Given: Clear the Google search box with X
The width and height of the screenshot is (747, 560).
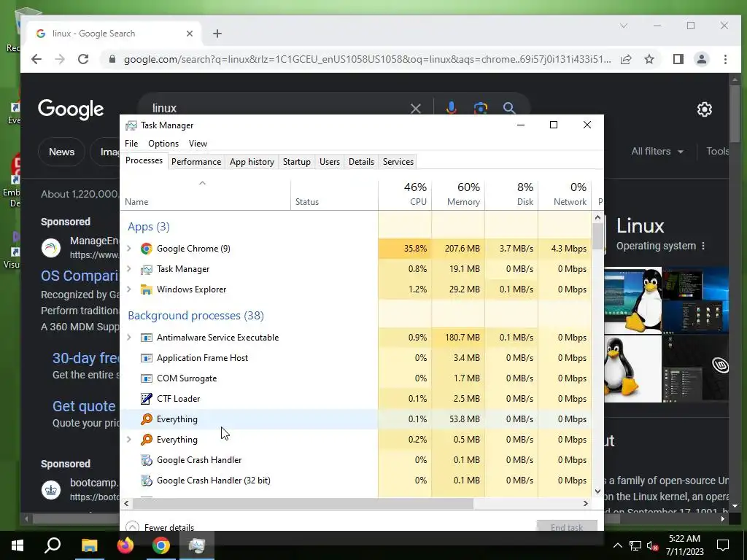Looking at the screenshot, I should [415, 109].
